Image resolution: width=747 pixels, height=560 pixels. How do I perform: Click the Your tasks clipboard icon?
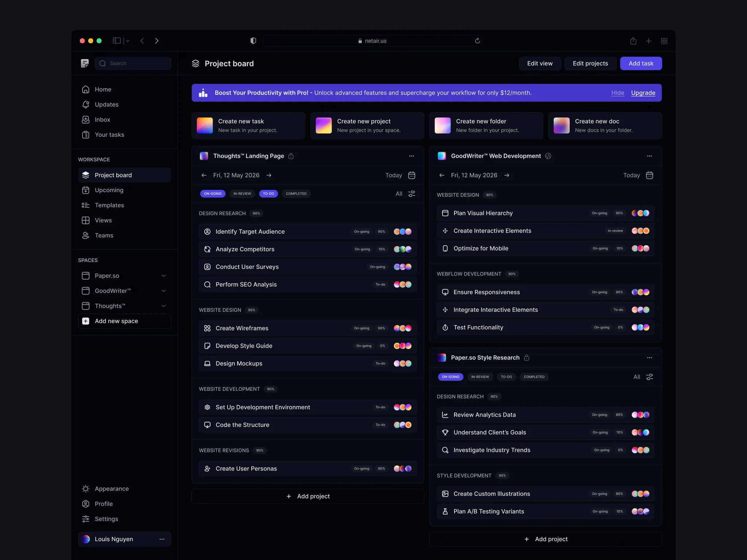pyautogui.click(x=86, y=135)
